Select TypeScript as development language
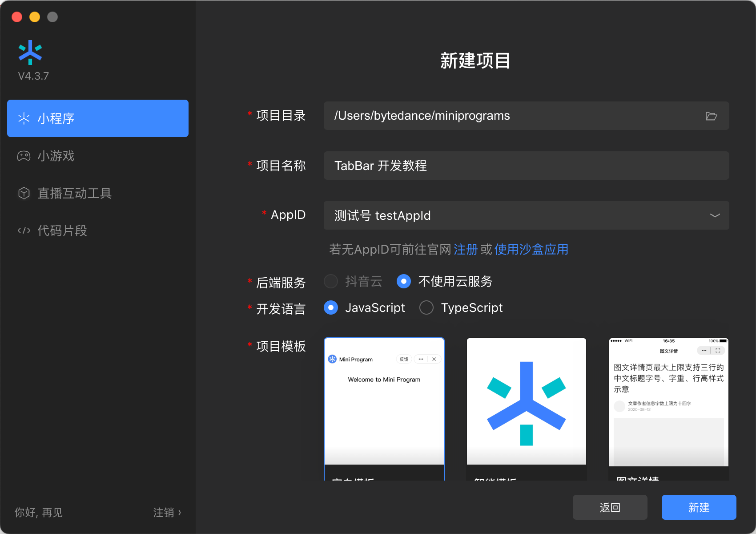 [426, 307]
